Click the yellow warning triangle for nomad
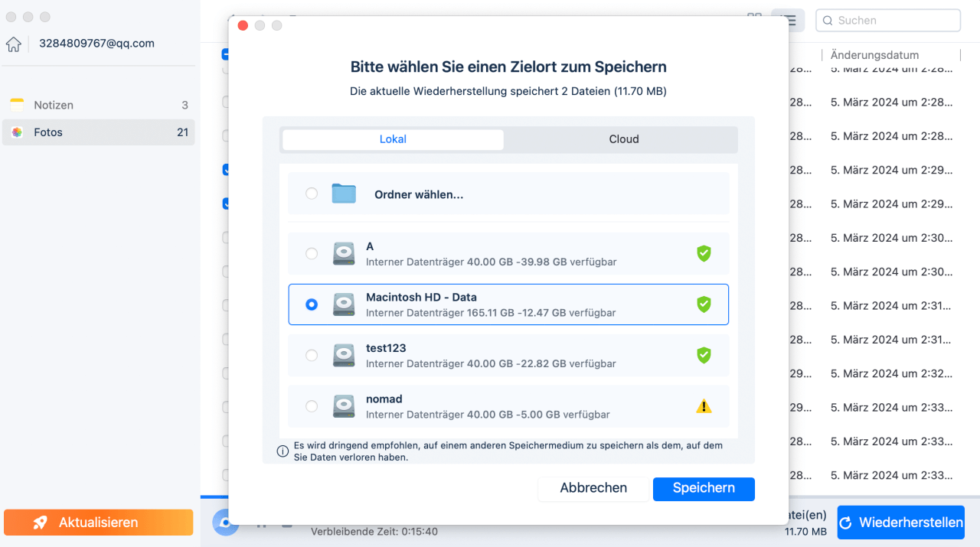The image size is (980, 547). (x=704, y=406)
